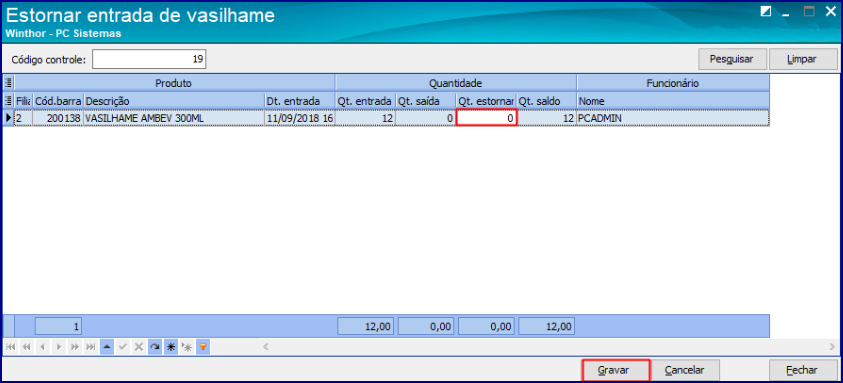Click footer total 0,00 under Qt. estornar
Screen dimensions: 843x383
487,326
